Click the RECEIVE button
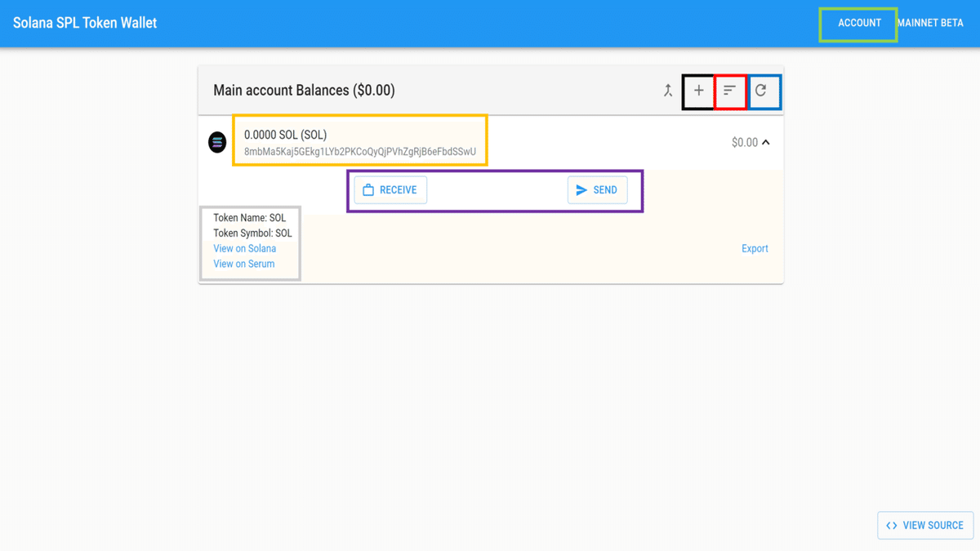This screenshot has width=980, height=551. point(390,190)
